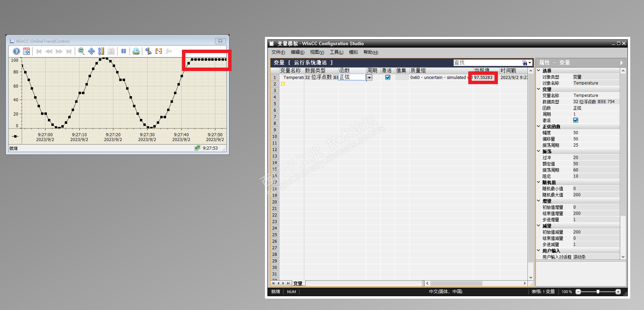Click the connect backup arrows icon

pyautogui.click(x=148, y=51)
